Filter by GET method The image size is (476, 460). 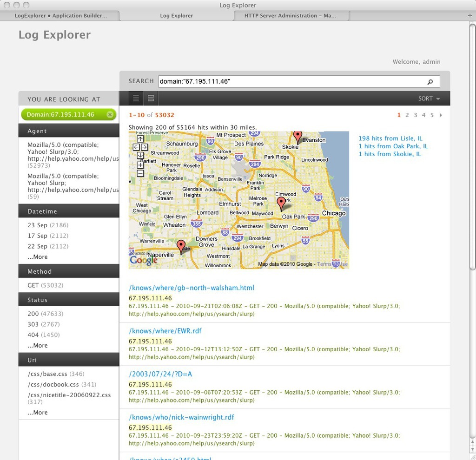[46, 285]
